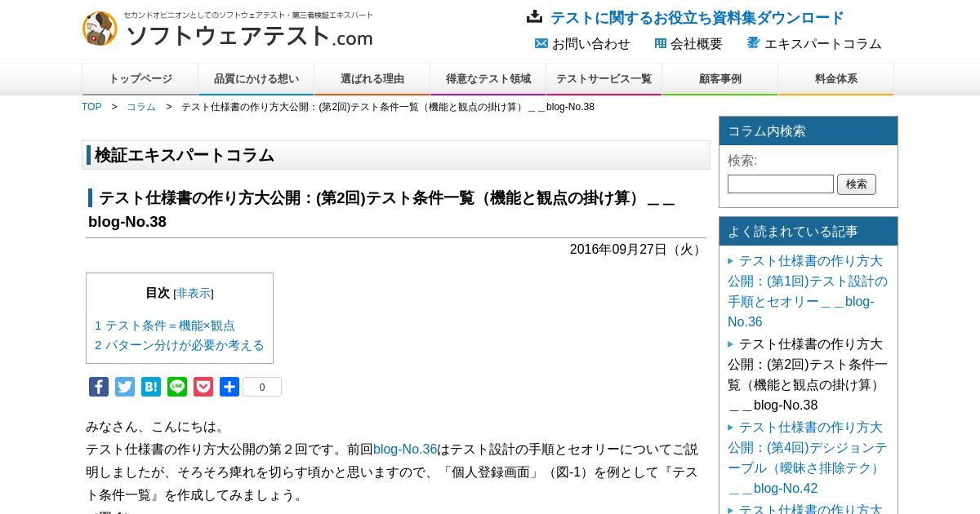Click the article date 2016年09月27日（火）
The image size is (980, 514).
(638, 250)
